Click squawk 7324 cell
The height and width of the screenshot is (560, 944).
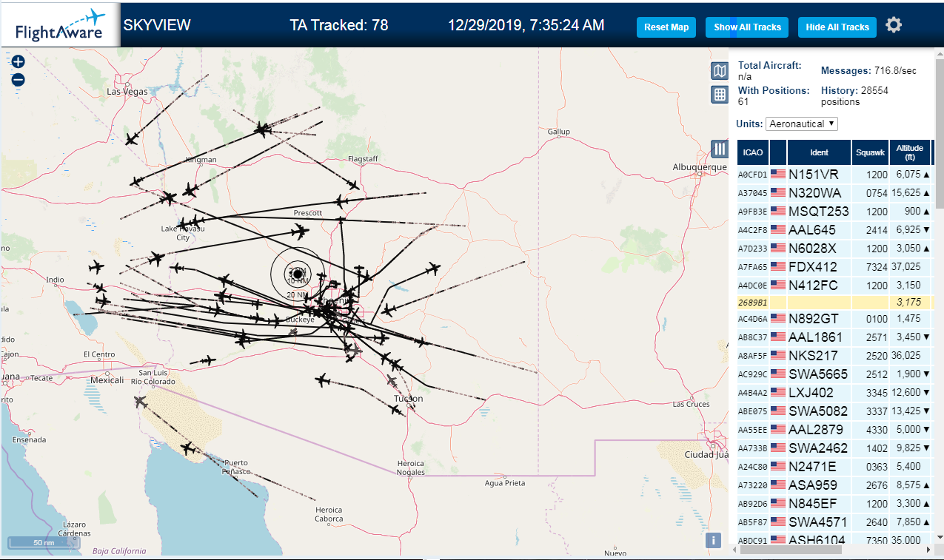[870, 266]
